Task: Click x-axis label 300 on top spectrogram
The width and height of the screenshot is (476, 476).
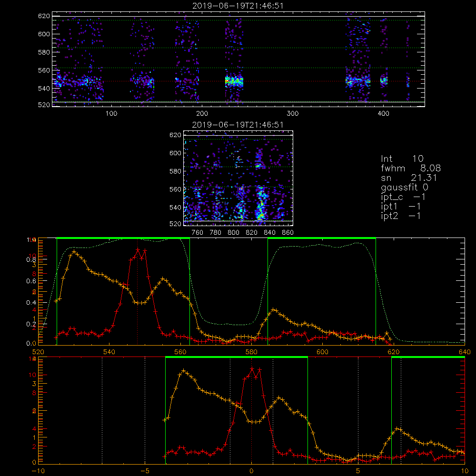Action: point(293,114)
